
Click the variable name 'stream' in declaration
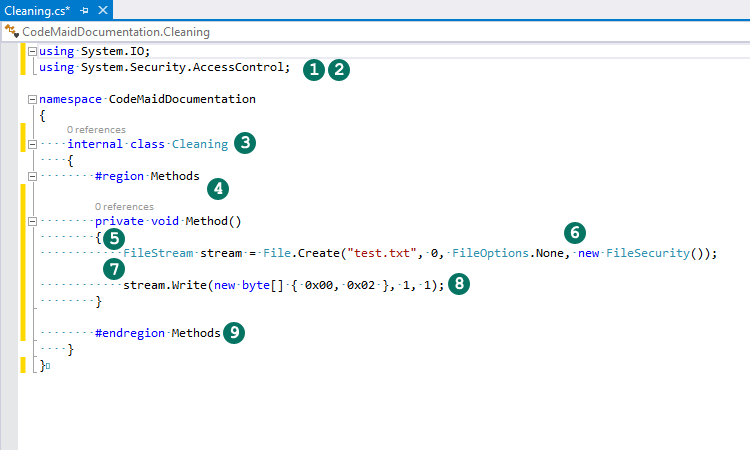pos(221,253)
